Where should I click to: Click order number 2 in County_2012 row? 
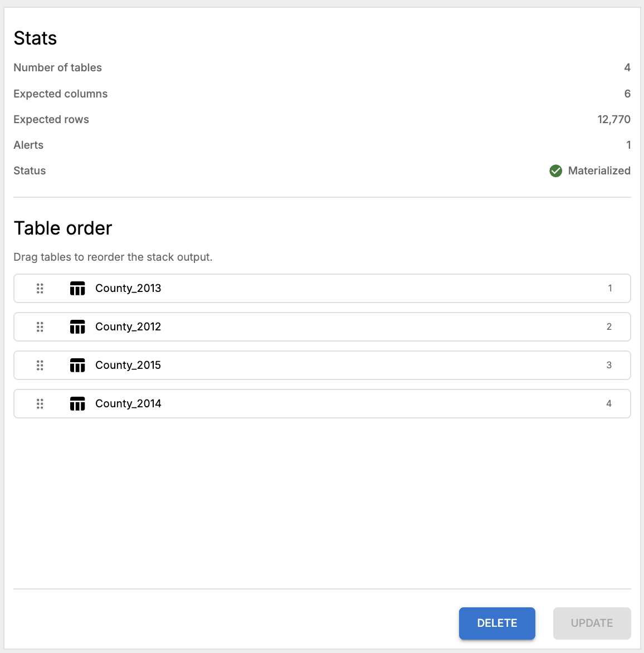(609, 327)
